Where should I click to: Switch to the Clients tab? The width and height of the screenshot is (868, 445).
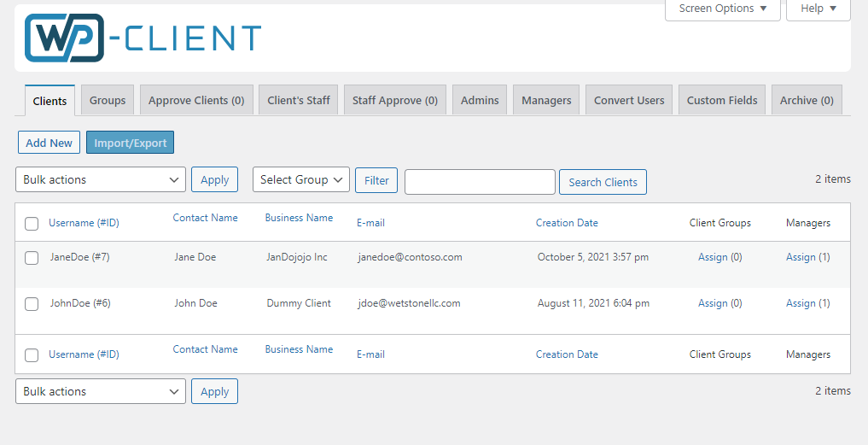[50, 101]
